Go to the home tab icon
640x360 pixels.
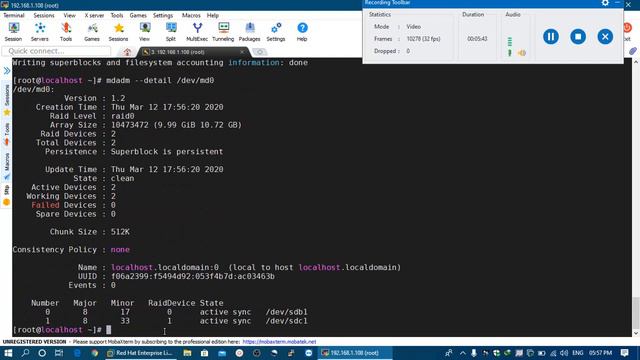point(127,52)
